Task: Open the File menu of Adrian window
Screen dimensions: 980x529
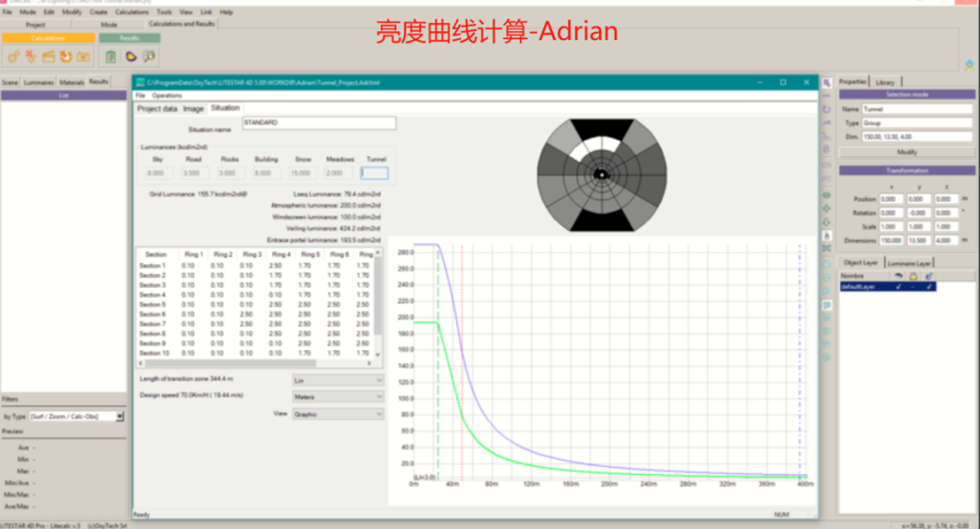Action: coord(140,96)
